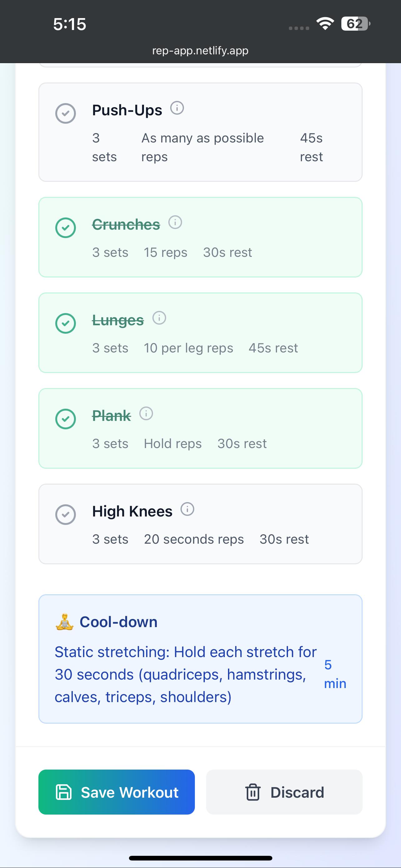Tap the Cool-down meditation emoji
The image size is (401, 868).
point(64,622)
